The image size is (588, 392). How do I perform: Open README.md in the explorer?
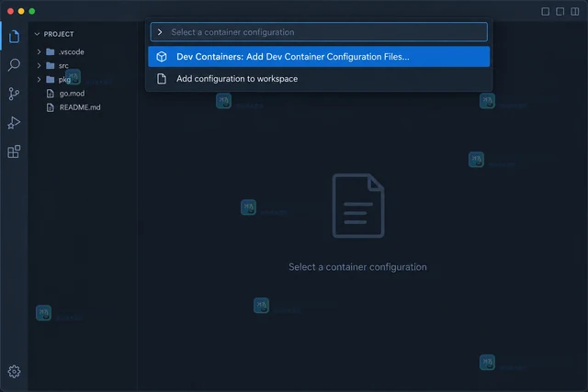coord(80,107)
